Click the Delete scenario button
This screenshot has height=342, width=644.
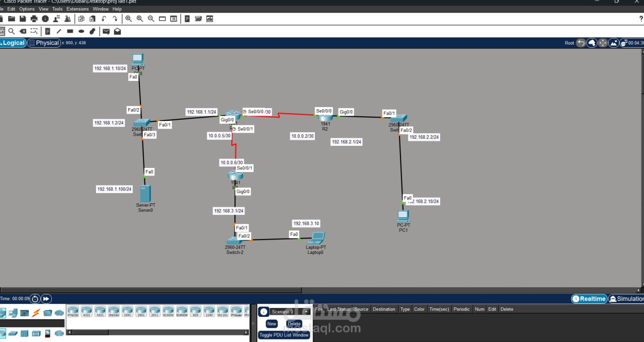(294, 324)
